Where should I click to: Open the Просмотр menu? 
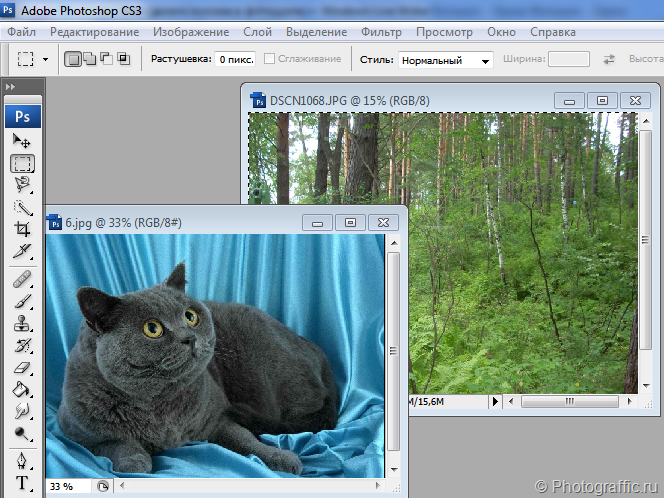(444, 32)
